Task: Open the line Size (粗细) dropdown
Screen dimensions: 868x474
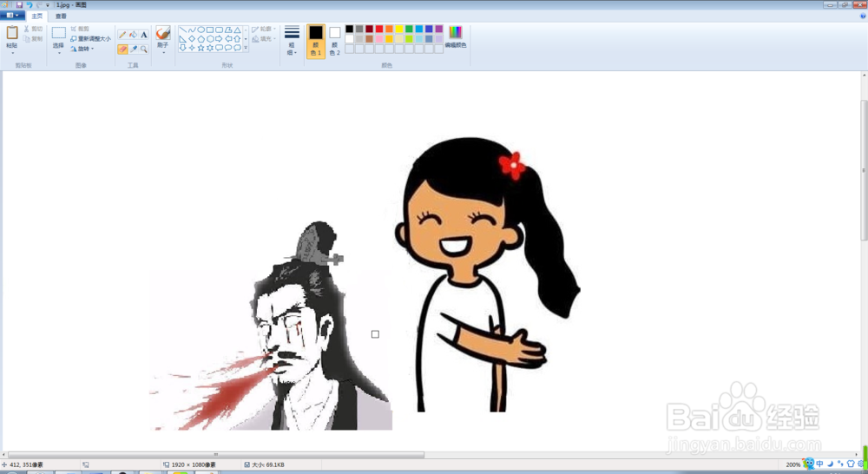Action: coord(292,41)
